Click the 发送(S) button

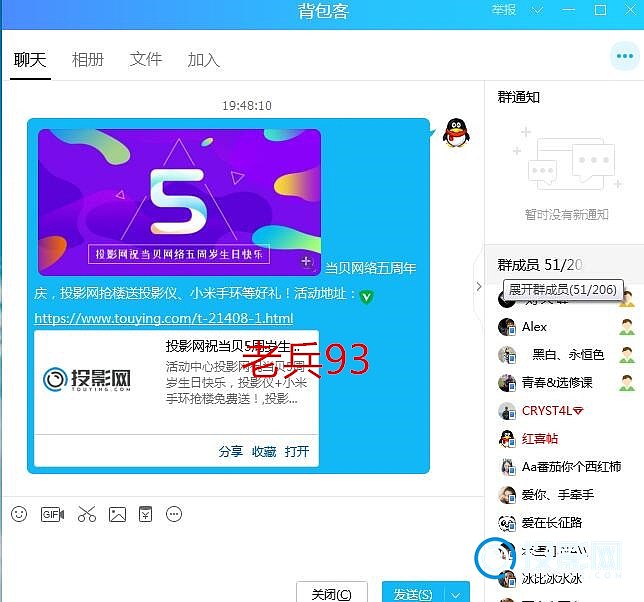(413, 594)
